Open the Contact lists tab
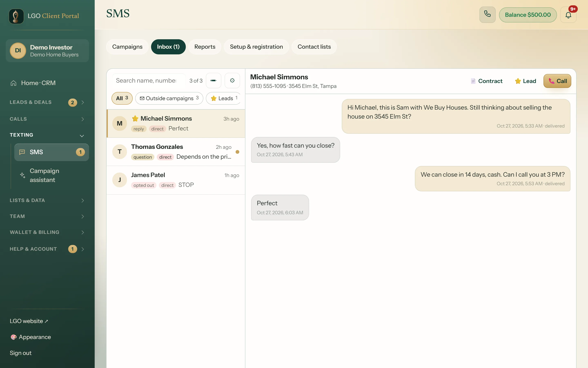This screenshot has width=588, height=368. click(x=314, y=47)
